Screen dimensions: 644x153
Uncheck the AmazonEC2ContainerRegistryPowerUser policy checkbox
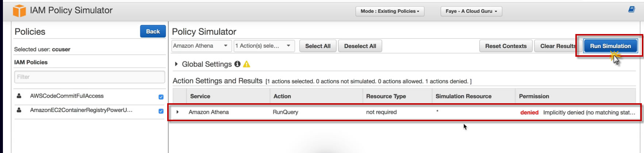pyautogui.click(x=161, y=111)
